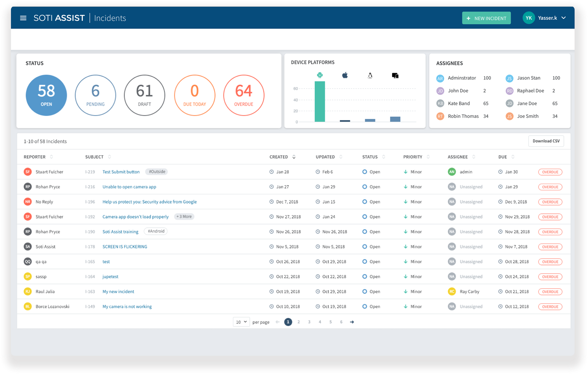This screenshot has width=588, height=374.
Task: Go to page 5
Action: pos(330,322)
